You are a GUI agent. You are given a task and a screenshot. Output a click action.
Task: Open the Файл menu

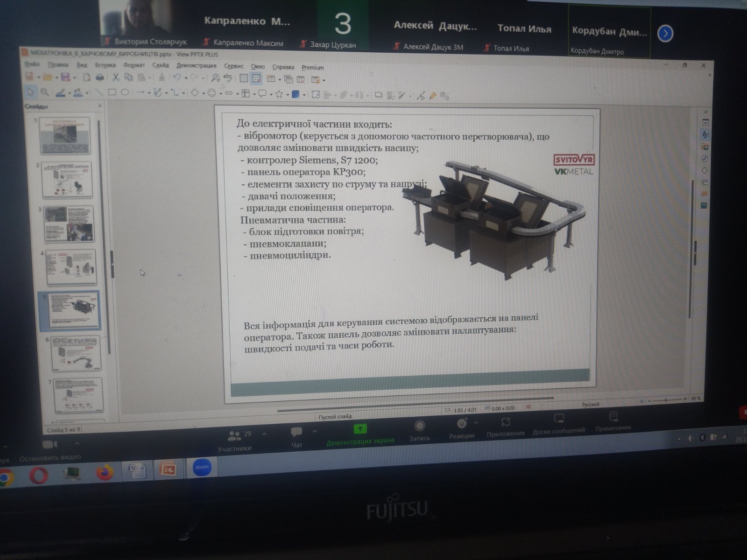pyautogui.click(x=32, y=64)
